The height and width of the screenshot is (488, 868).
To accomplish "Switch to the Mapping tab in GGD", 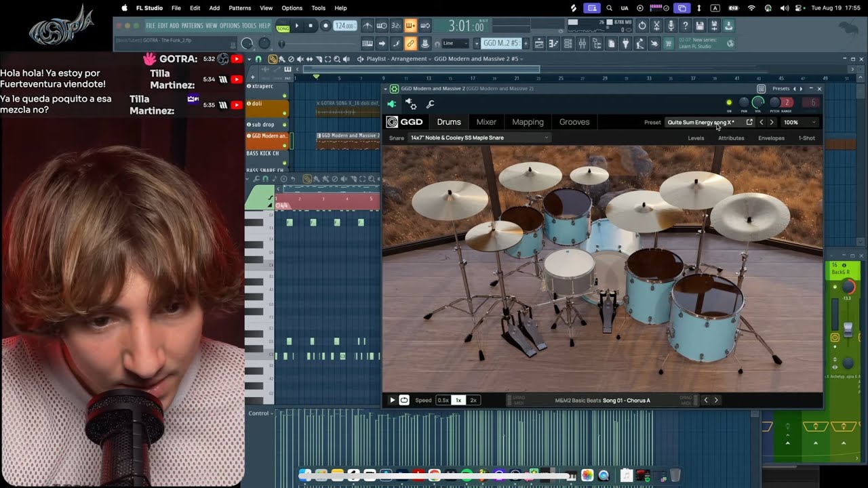I will [x=528, y=122].
